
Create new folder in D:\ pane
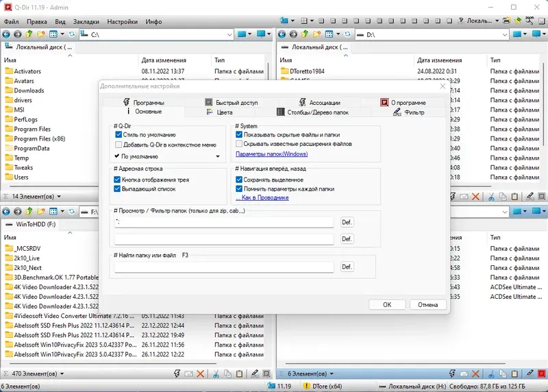(316, 34)
